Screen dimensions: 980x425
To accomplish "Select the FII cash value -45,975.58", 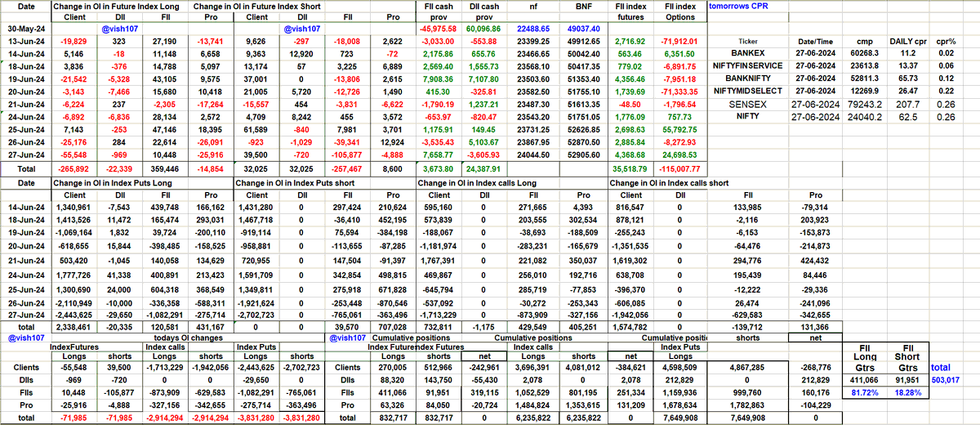I will pyautogui.click(x=438, y=28).
